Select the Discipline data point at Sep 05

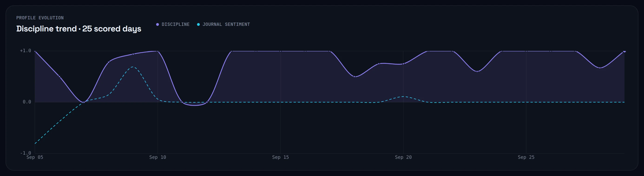pyautogui.click(x=35, y=51)
